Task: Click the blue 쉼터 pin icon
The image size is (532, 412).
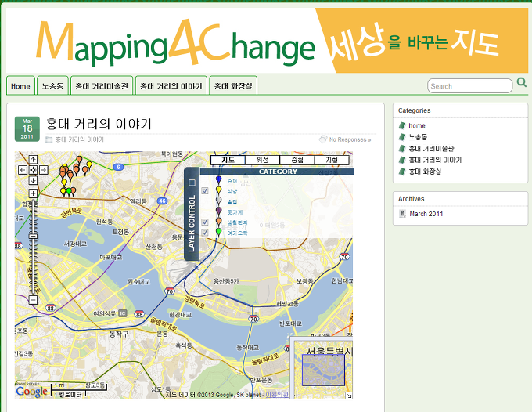Action: tap(219, 180)
